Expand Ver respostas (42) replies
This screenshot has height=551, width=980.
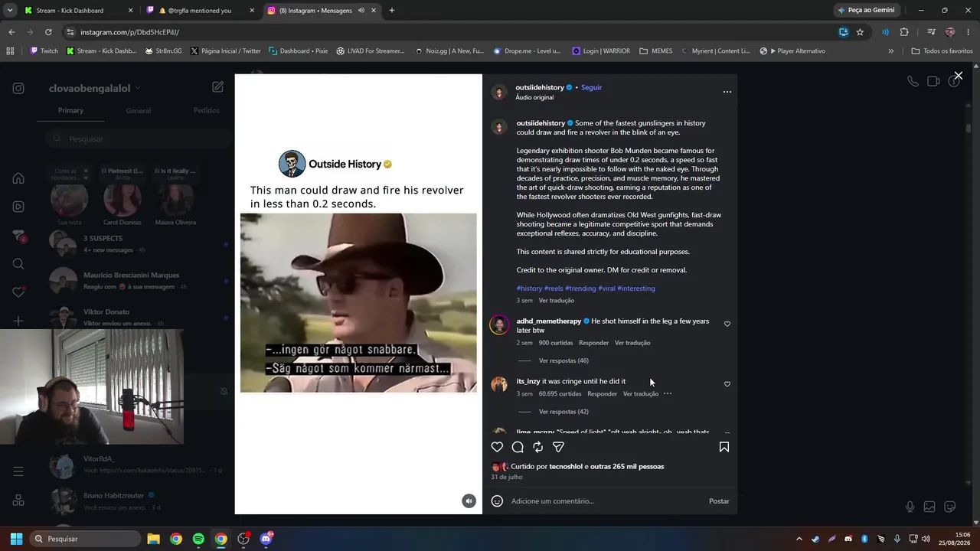click(x=563, y=412)
